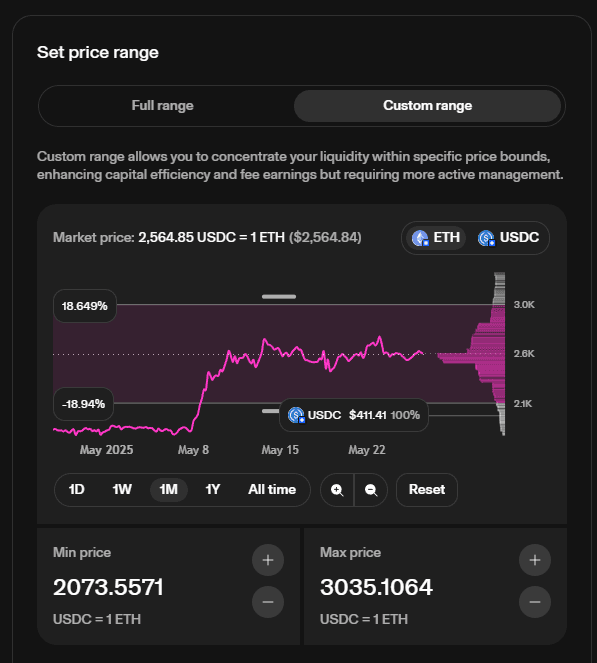597x663 pixels.
Task: Select the Custom range option
Action: 427,106
